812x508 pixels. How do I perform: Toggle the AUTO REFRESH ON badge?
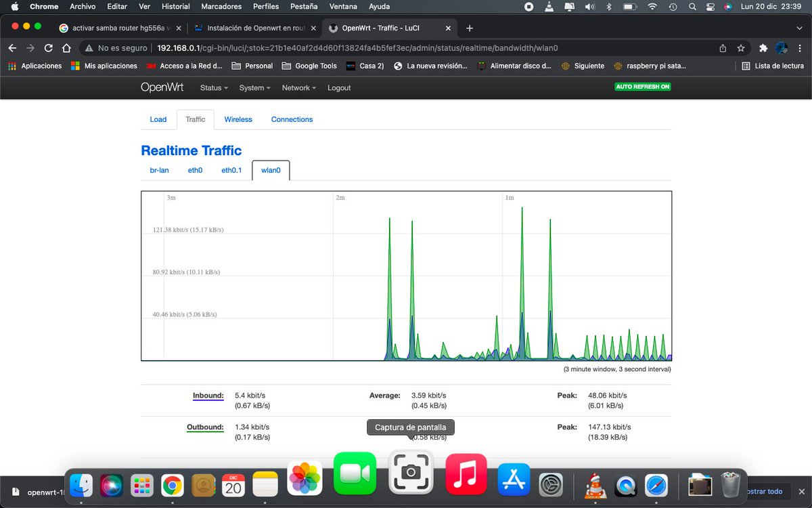[643, 87]
